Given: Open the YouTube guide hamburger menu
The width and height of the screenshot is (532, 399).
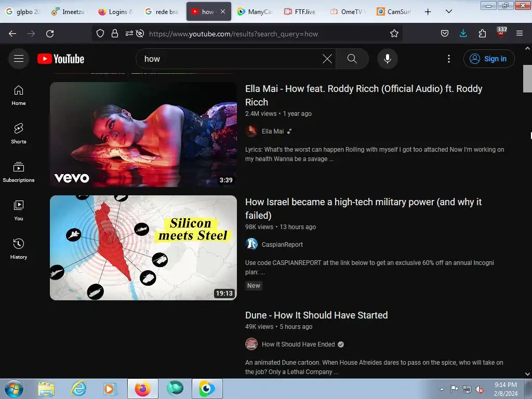Looking at the screenshot, I should coord(19,59).
